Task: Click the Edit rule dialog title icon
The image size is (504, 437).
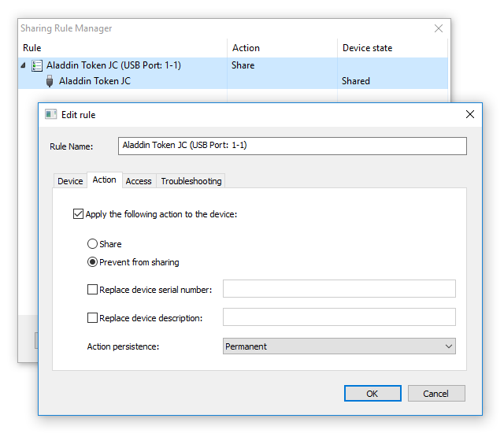Action: (50, 114)
